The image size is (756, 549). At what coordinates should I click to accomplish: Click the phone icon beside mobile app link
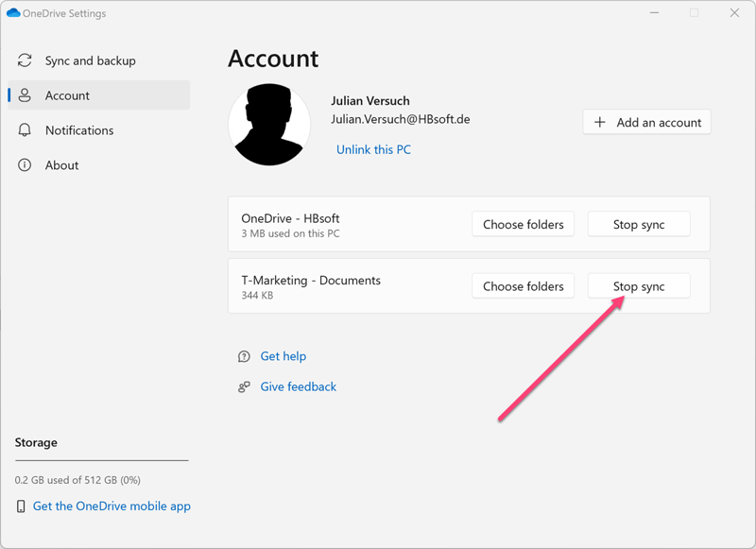pyautogui.click(x=21, y=506)
